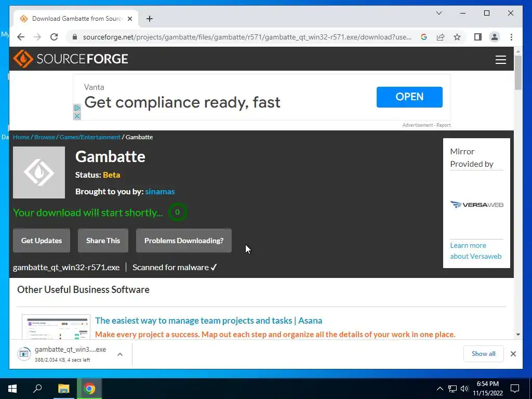Open the notification center icon
The height and width of the screenshot is (399, 532).
515,389
